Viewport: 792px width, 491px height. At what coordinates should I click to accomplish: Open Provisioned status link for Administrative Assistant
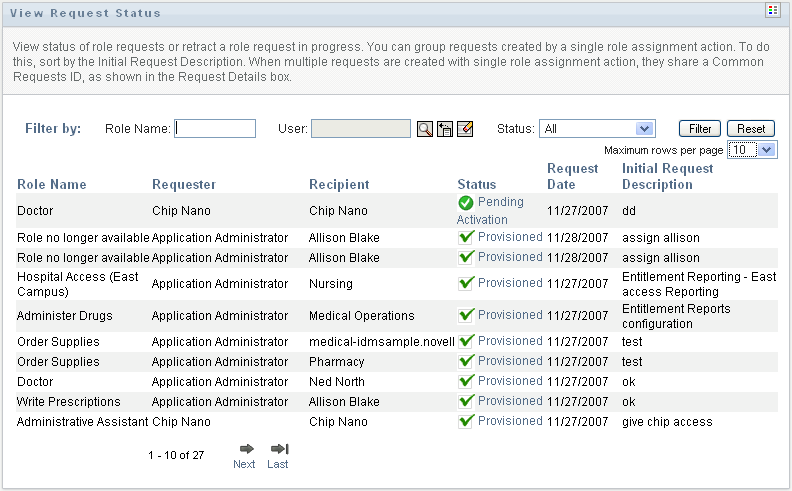[x=510, y=421]
